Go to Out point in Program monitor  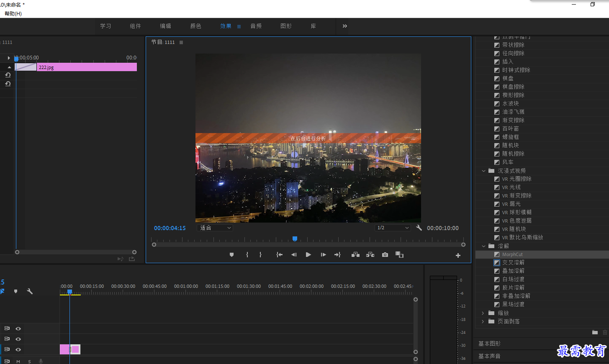(337, 255)
